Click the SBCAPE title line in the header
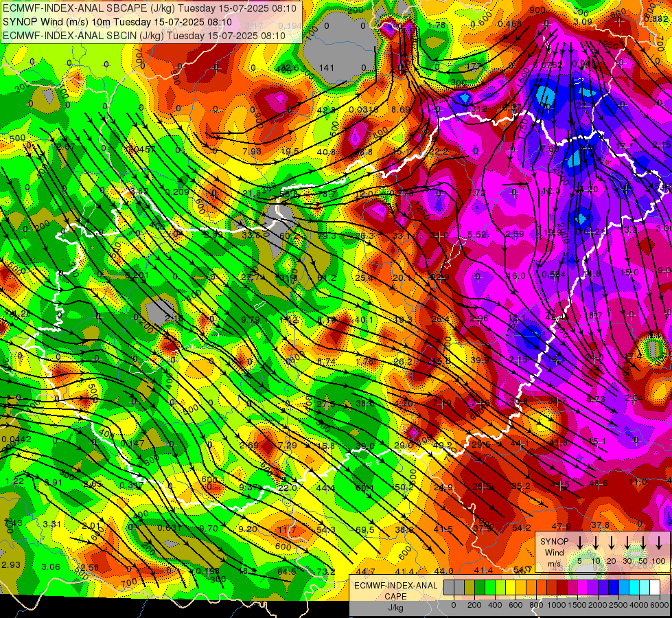Screen dimensions: 672x618 [x=149, y=8]
